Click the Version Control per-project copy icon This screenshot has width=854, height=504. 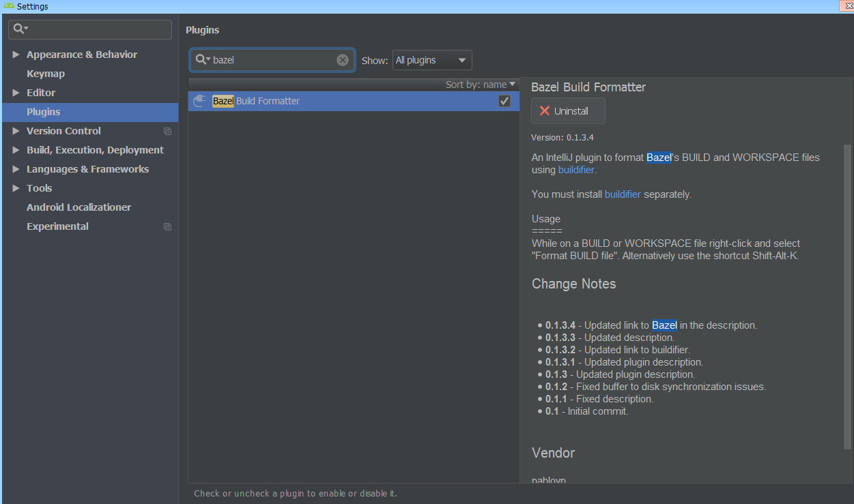[x=167, y=131]
